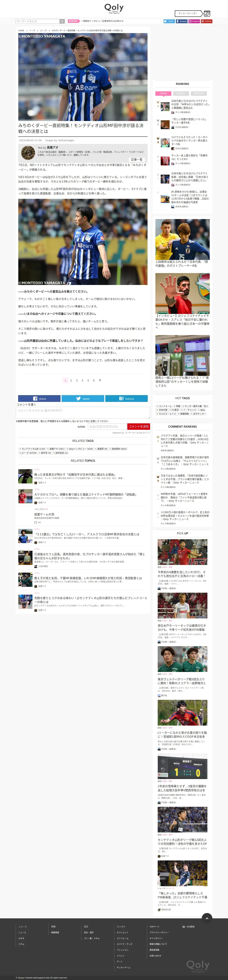Open the Twitter button in the header
This screenshot has height=980, width=228.
[169, 21]
